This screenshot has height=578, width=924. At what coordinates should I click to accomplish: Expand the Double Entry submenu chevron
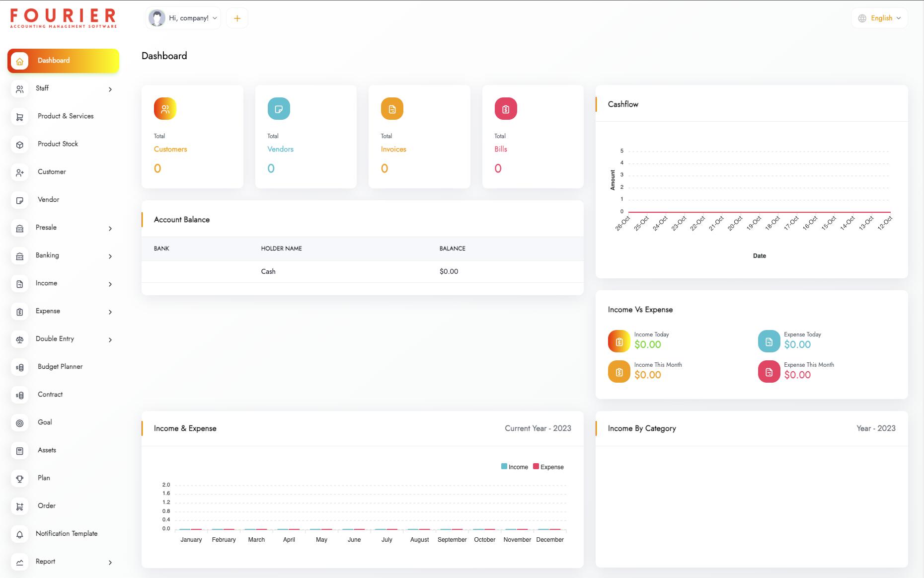click(110, 340)
